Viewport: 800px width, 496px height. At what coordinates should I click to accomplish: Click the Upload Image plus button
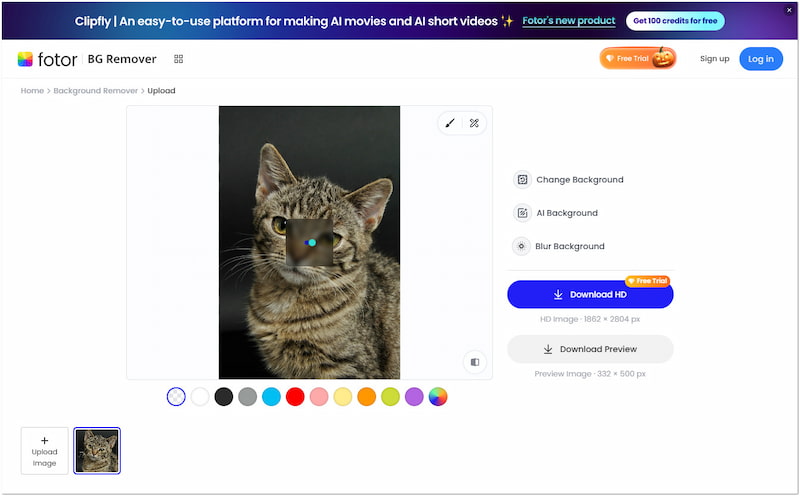click(x=45, y=450)
